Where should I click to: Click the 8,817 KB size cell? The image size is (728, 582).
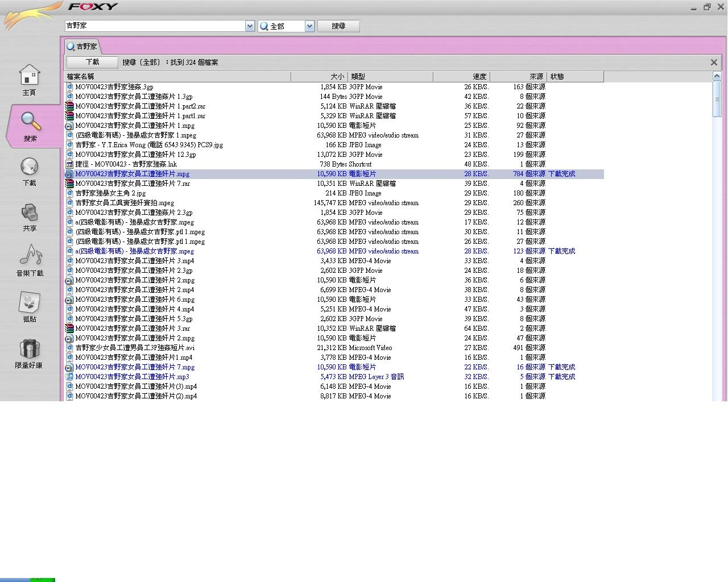[333, 396]
